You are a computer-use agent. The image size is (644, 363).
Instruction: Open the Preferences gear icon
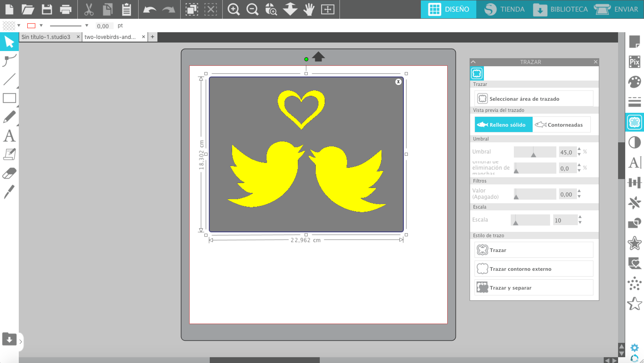point(635,348)
